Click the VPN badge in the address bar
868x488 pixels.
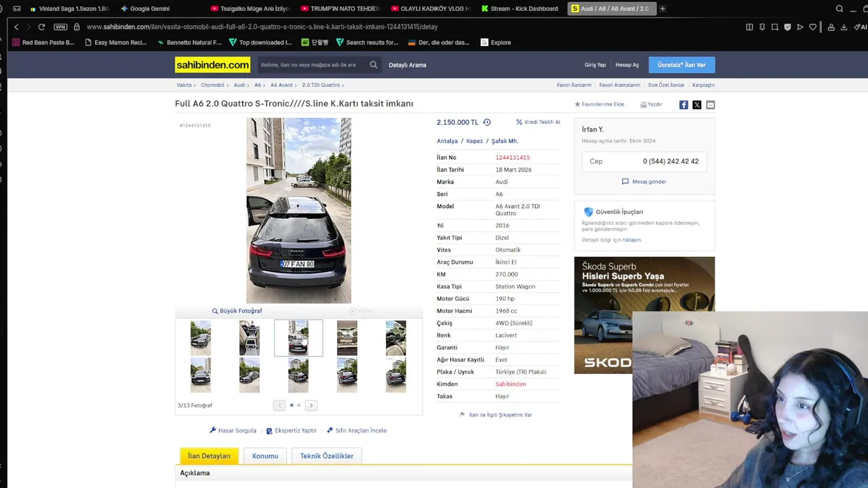point(60,26)
